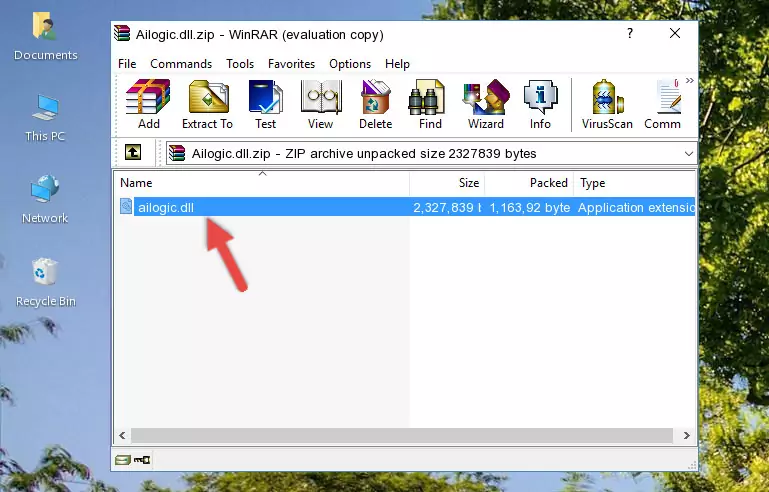Click the Extract To toolbar icon
Screen dimensions: 769x492
tap(207, 104)
